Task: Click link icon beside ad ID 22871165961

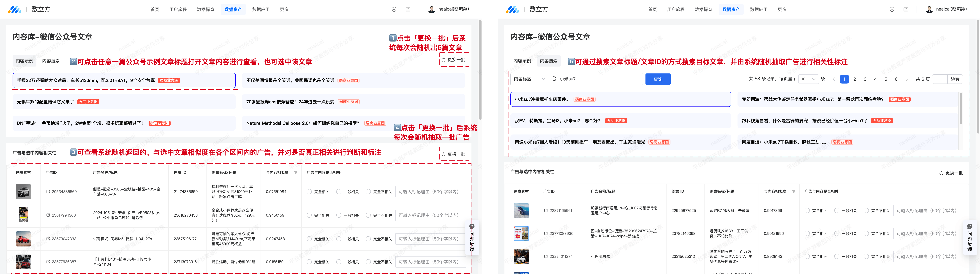Action: tap(546, 210)
